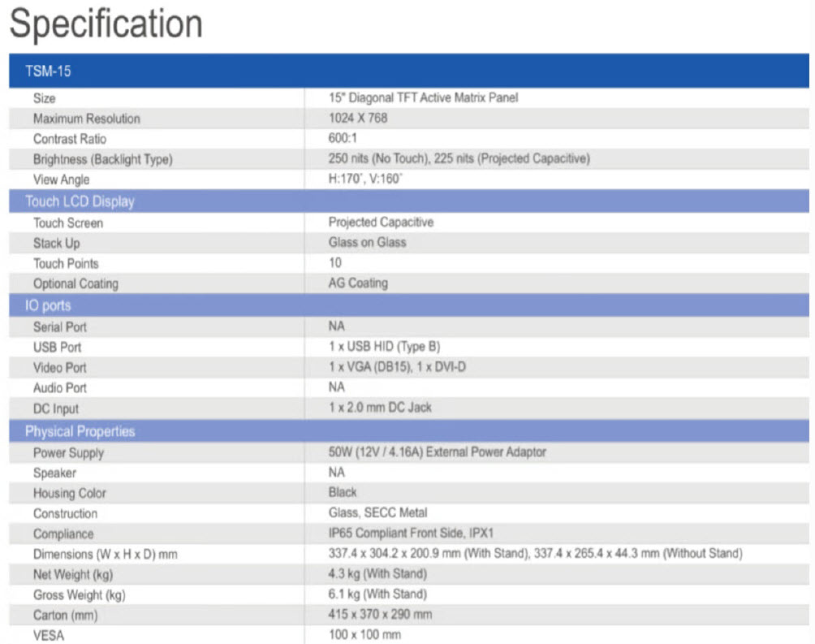
Task: Select the Glass on Glass value
Action: (x=368, y=242)
